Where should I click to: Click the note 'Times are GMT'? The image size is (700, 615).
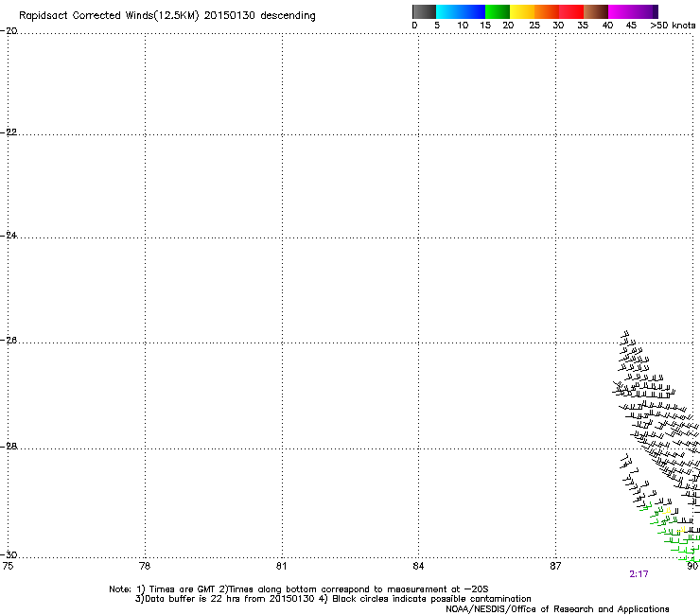tap(183, 589)
